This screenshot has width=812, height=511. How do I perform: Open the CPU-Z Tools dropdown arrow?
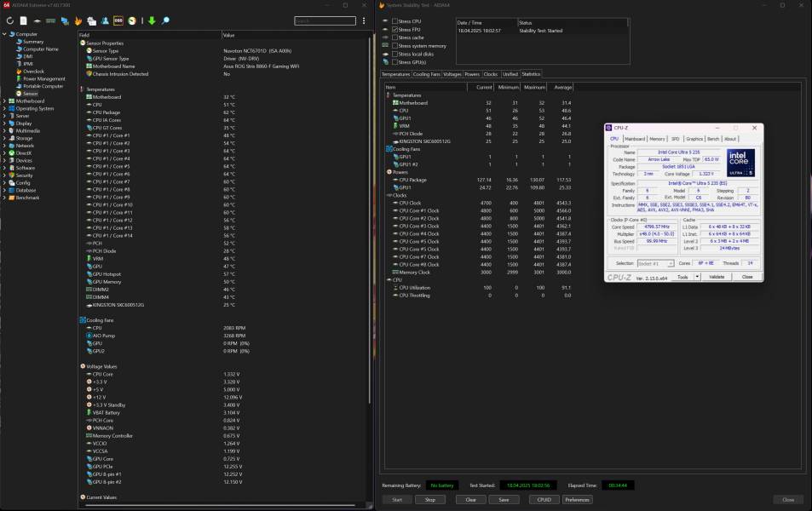697,277
